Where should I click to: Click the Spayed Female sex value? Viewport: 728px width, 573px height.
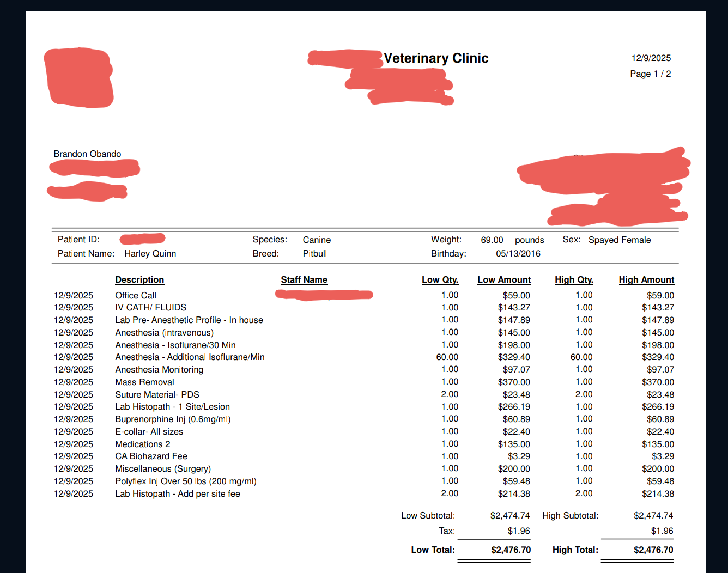(620, 240)
